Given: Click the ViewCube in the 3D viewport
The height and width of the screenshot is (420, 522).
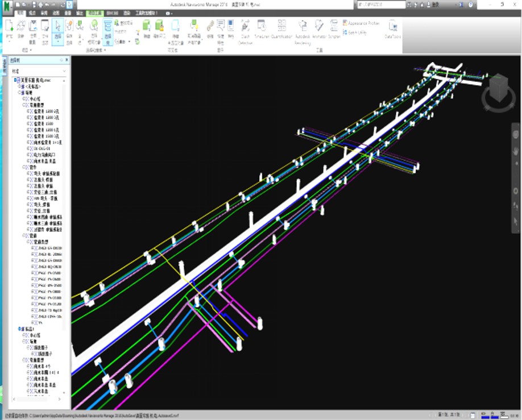Looking at the screenshot, I should [498, 87].
